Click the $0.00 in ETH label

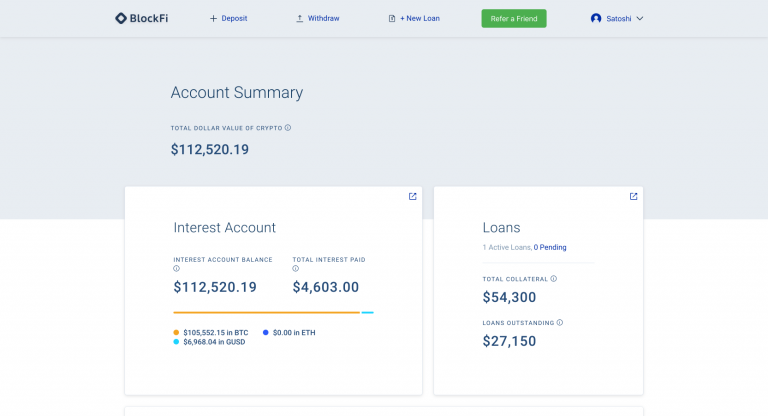point(294,333)
